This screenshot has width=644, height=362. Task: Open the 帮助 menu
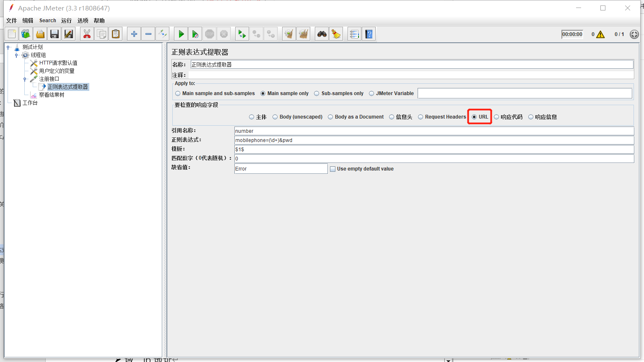coord(99,21)
